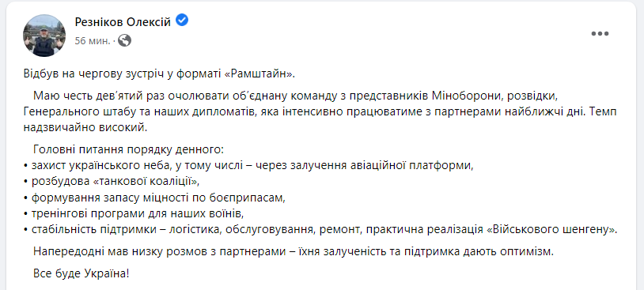644x290 pixels.
Task: Click the line 'Напередодні мав низку розмов'
Action: [294, 251]
